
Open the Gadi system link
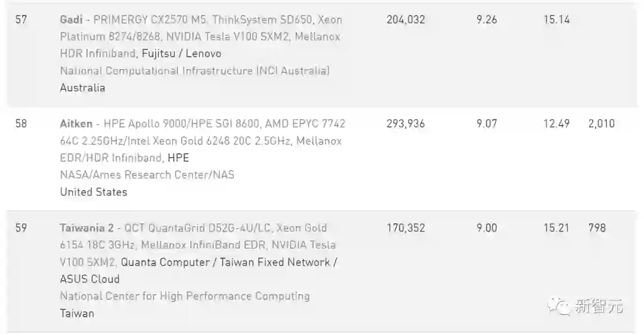(x=71, y=20)
